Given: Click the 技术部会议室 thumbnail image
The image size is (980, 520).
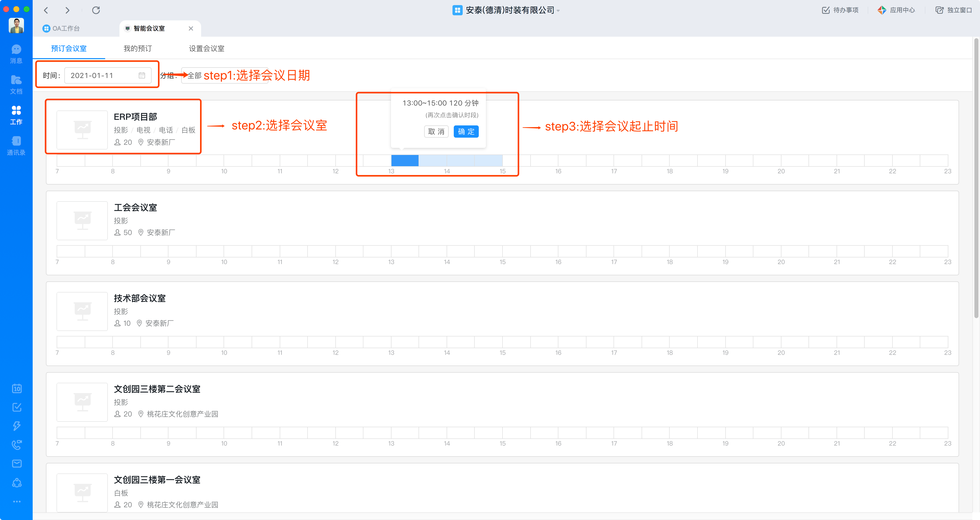Looking at the screenshot, I should (82, 311).
